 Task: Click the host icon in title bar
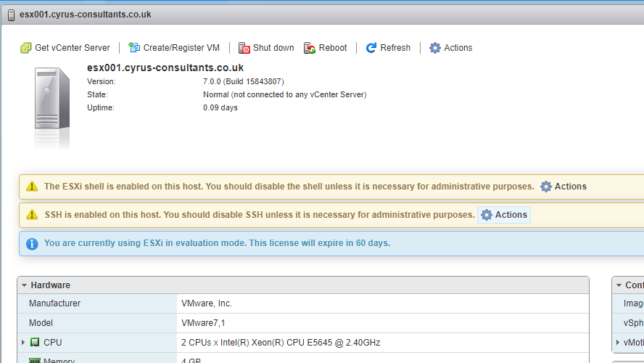click(11, 15)
